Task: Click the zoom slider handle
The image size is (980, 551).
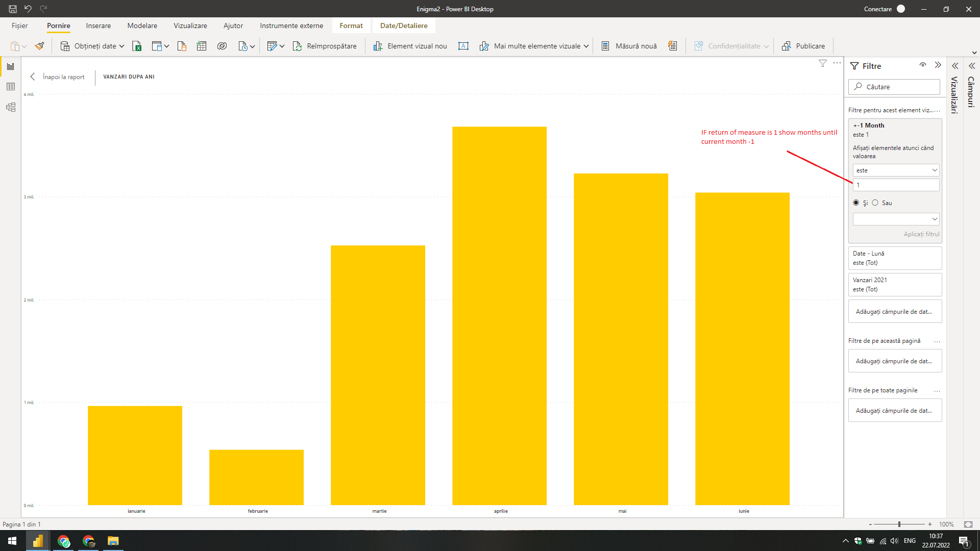Action: [899, 524]
